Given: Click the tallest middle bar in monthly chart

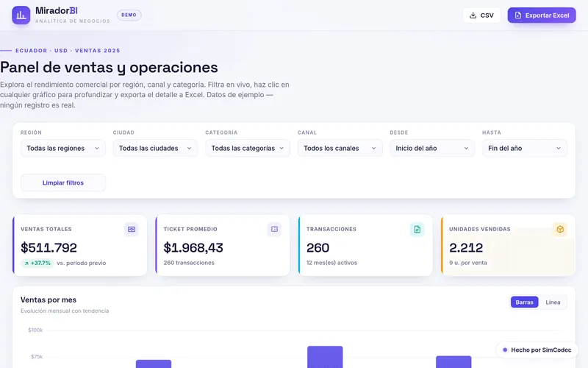Looking at the screenshot, I should (x=325, y=357).
